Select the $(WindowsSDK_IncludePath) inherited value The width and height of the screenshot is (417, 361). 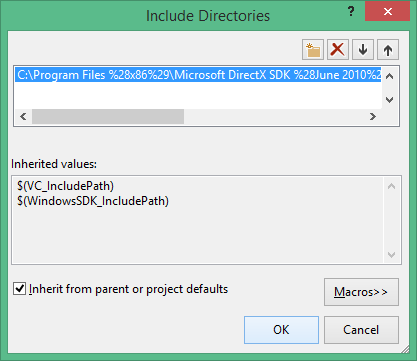coord(93,201)
